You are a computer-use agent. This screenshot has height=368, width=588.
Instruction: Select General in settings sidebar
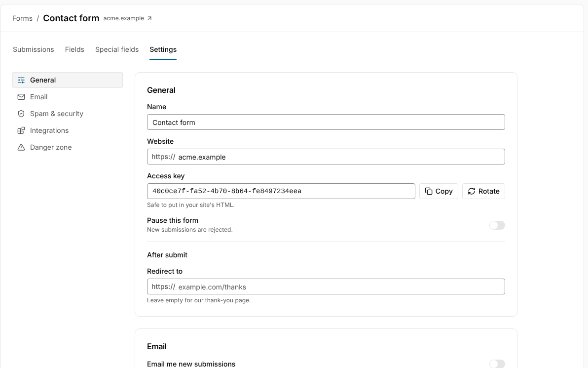point(68,80)
